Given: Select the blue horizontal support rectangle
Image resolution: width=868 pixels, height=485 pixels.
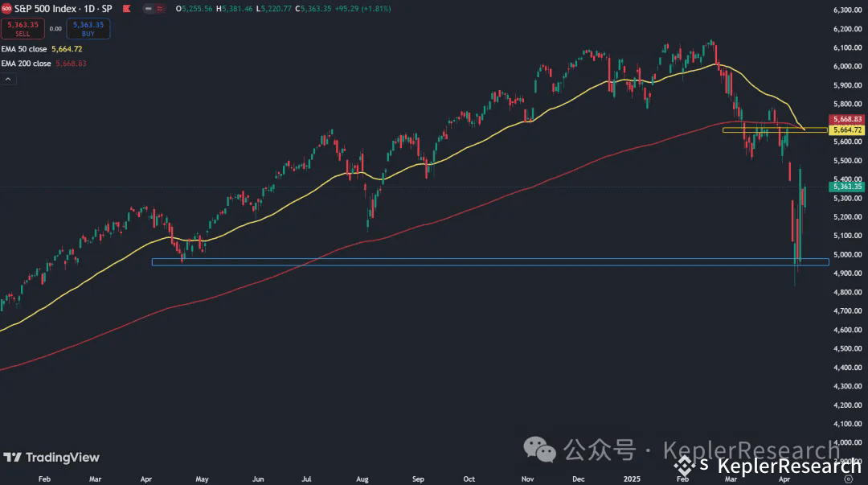Looking at the screenshot, I should pos(490,262).
